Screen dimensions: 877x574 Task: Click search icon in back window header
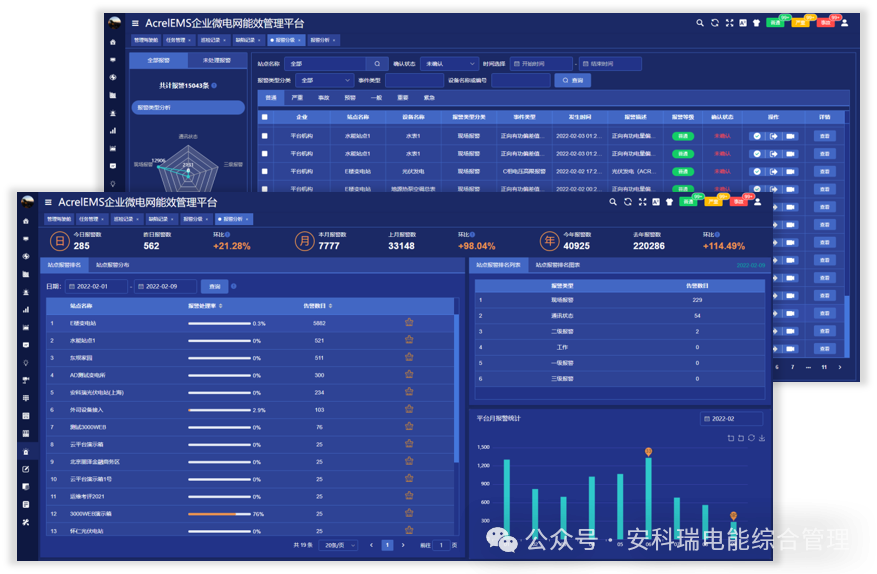pos(699,23)
